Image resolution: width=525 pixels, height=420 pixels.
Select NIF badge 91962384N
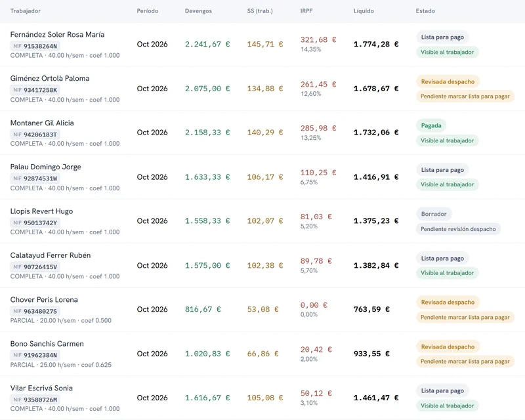[x=35, y=355]
